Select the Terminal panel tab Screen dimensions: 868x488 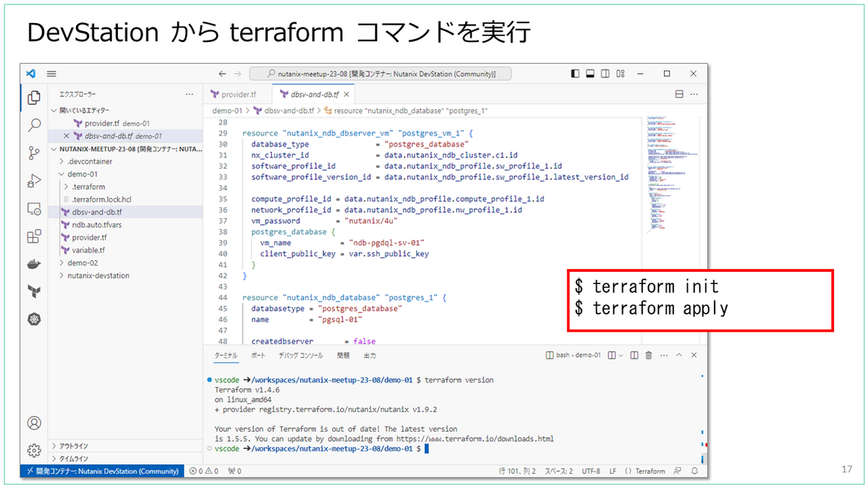(226, 356)
